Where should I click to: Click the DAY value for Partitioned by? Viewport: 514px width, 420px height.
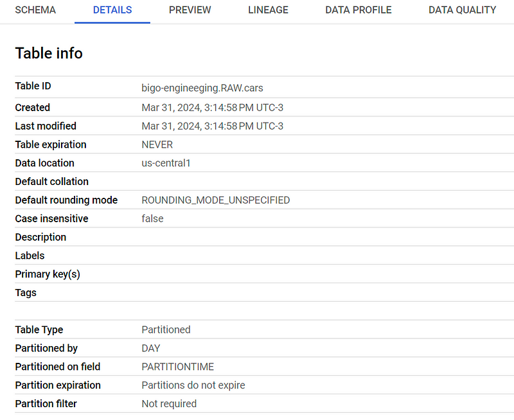[x=151, y=348]
